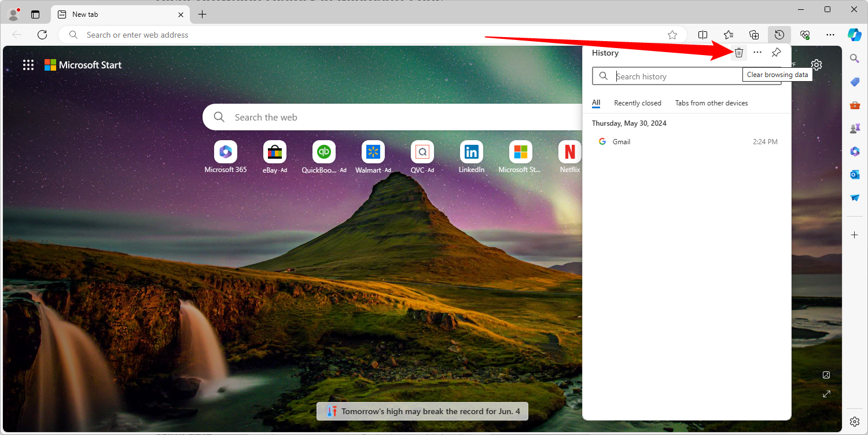The image size is (868, 435).
Task: Switch to the Recently closed tab
Action: [637, 103]
